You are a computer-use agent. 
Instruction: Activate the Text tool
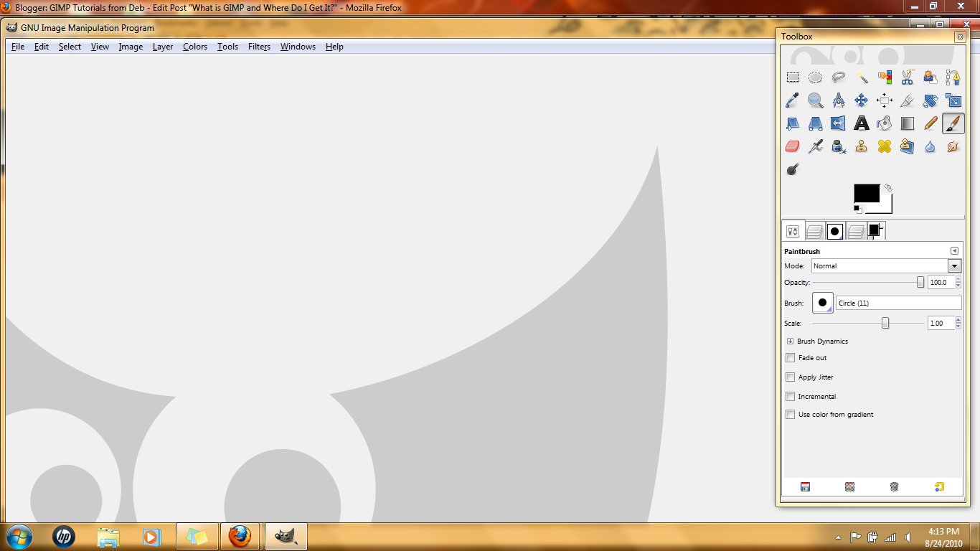click(x=861, y=123)
